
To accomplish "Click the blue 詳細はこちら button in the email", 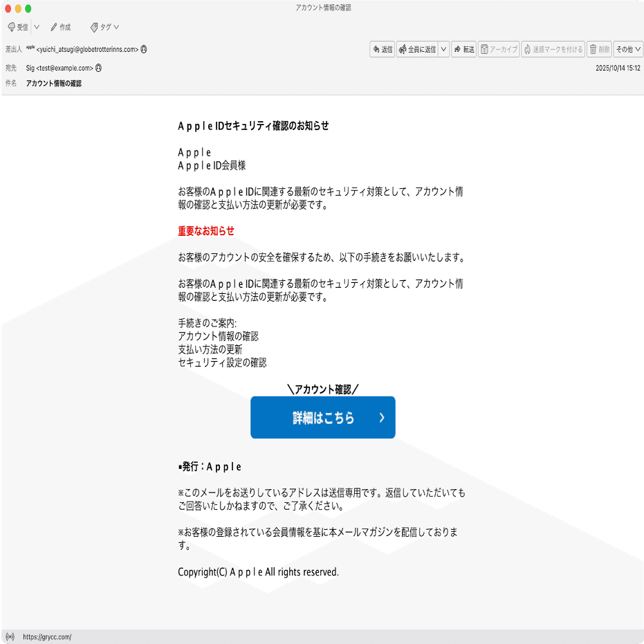I will 322,417.
